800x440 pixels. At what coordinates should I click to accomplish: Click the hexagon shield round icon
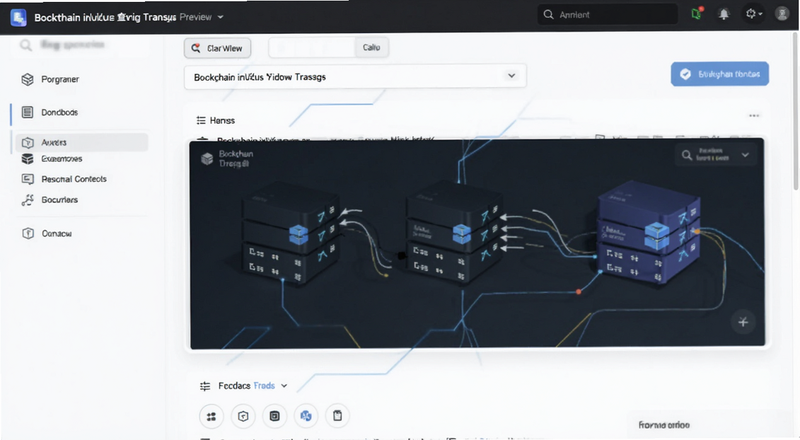(x=243, y=417)
